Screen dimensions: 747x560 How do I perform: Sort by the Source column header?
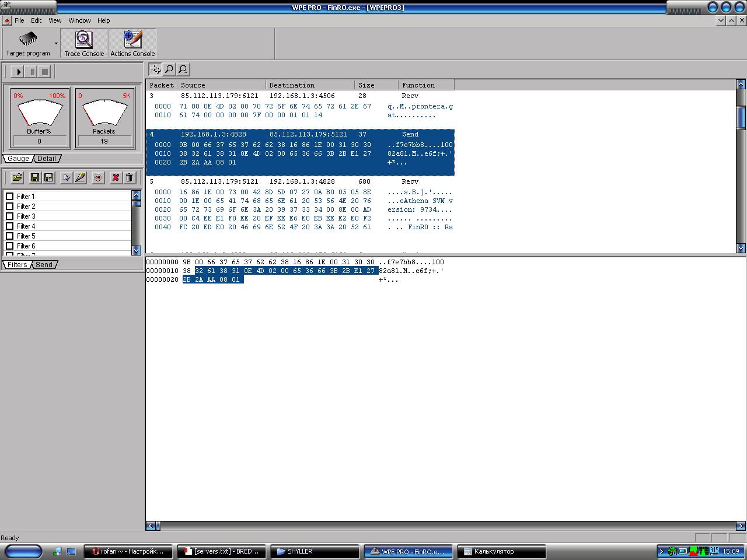click(221, 85)
